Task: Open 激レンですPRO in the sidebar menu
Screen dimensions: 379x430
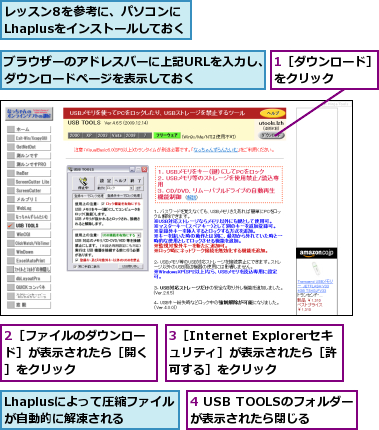Action: [x=29, y=164]
